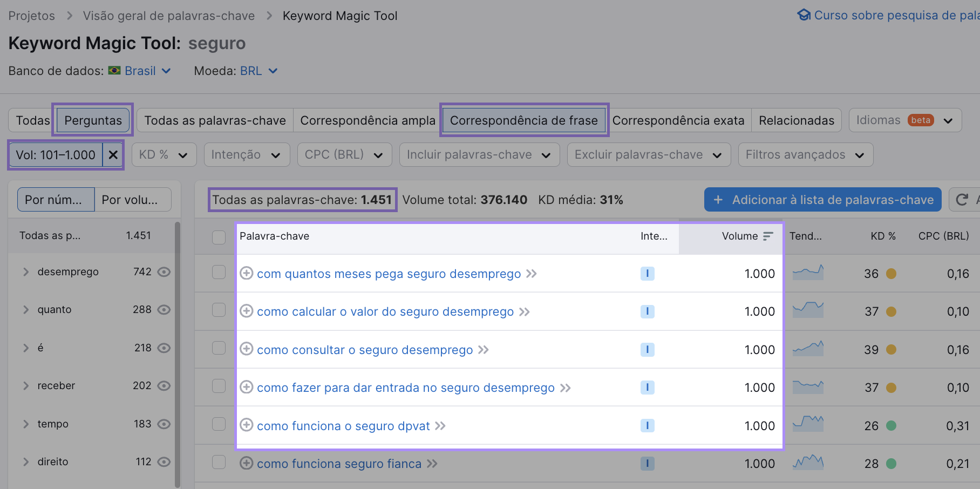Open the Idiomas beta dropdown

[905, 120]
